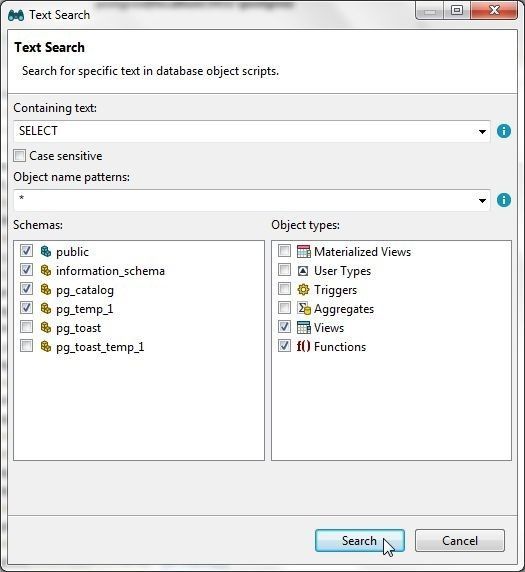Click the Functions f() icon

(303, 346)
